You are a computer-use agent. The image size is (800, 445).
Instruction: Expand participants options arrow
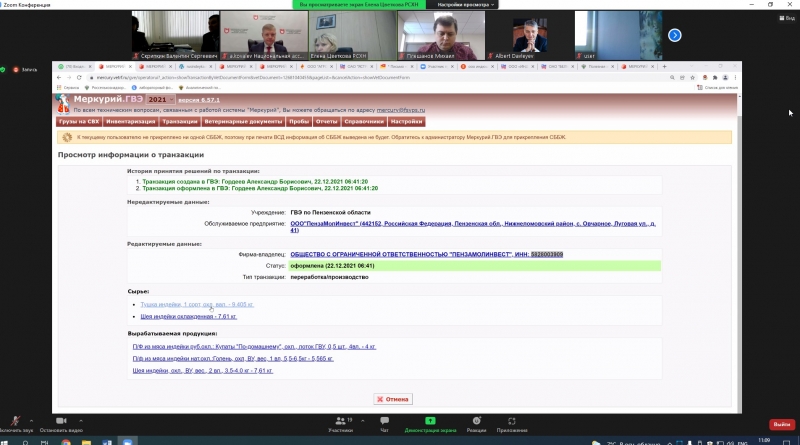point(362,421)
